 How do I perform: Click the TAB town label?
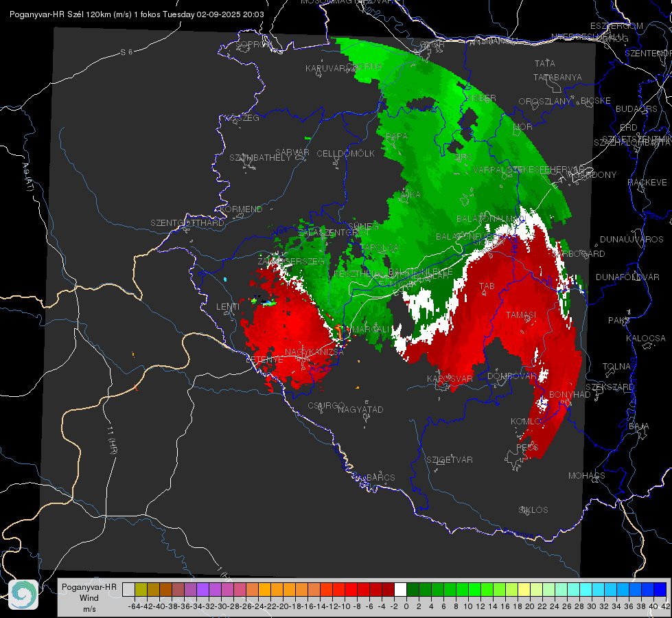(x=487, y=286)
